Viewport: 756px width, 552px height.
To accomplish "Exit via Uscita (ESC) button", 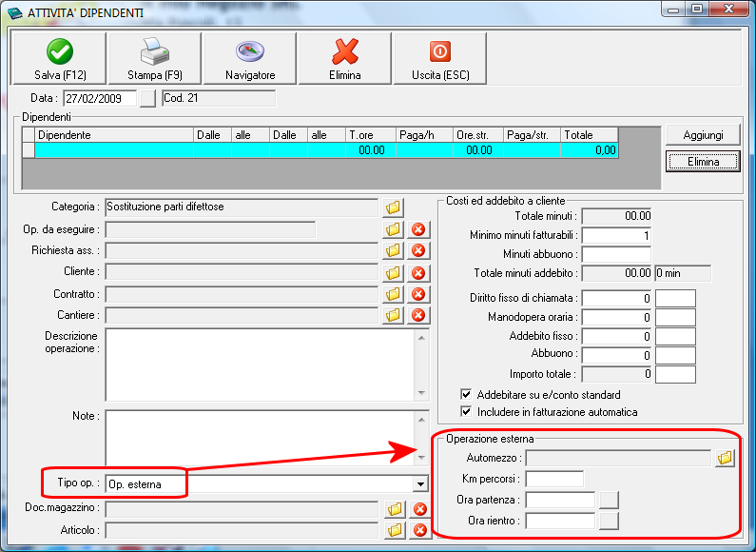I will pos(440,58).
